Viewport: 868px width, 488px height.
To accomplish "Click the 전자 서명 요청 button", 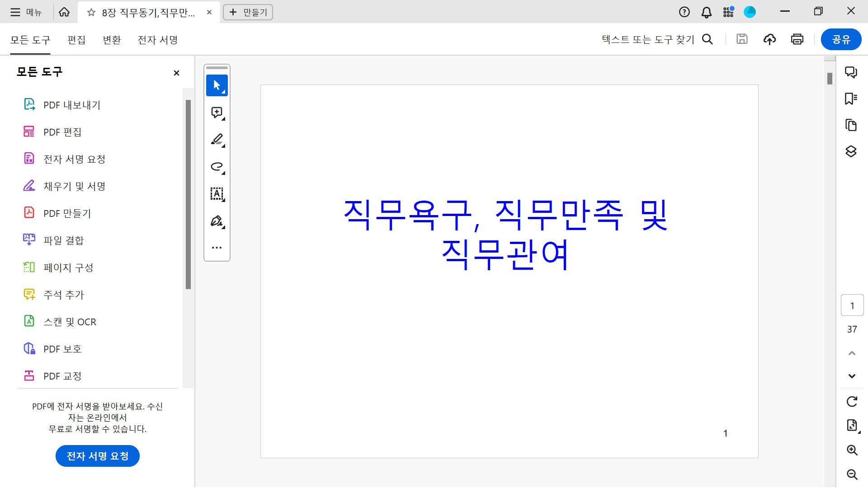I will (x=97, y=456).
